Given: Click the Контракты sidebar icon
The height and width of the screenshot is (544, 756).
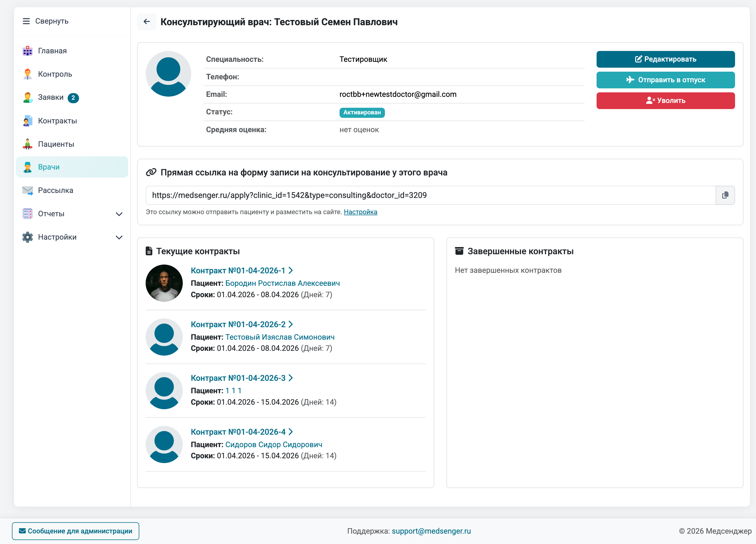Looking at the screenshot, I should (x=28, y=121).
